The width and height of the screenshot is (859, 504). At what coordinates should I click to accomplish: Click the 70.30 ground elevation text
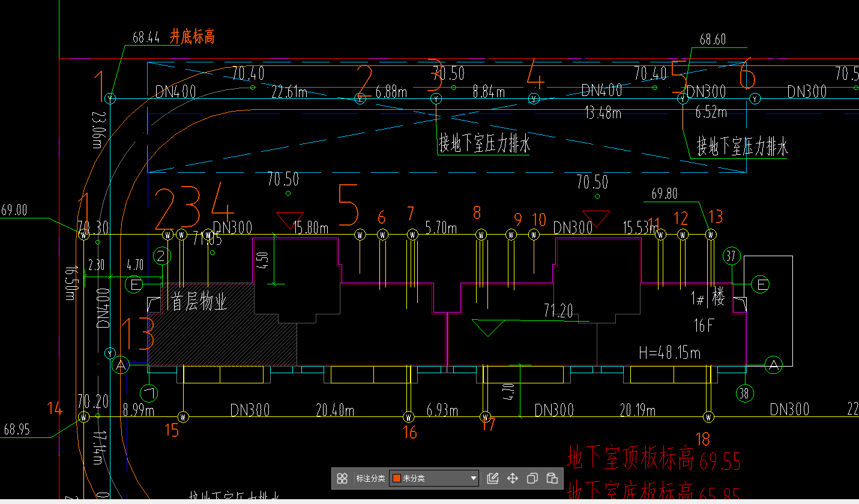[x=92, y=228]
